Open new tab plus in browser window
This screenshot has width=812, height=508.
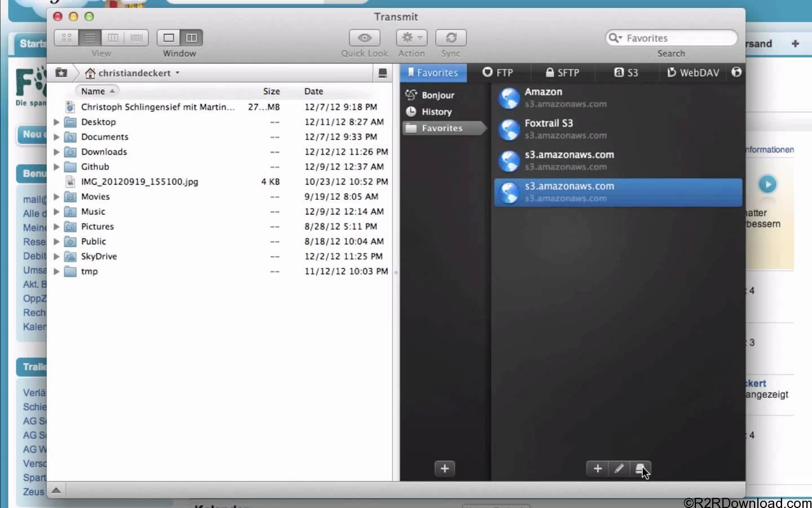(795, 43)
